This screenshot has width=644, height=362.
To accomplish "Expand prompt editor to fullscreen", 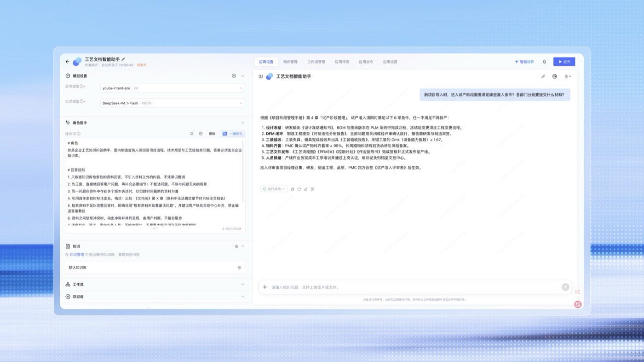I will (192, 134).
